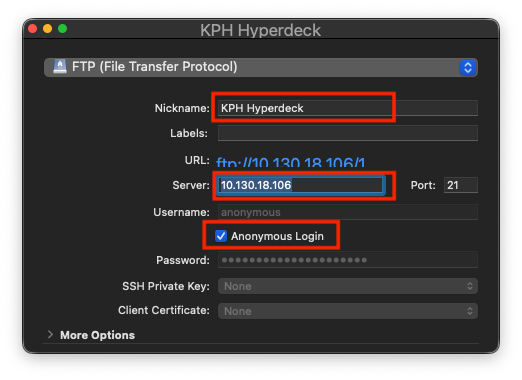522x380 pixels.
Task: Click the empty Labels text field
Action: click(x=348, y=133)
